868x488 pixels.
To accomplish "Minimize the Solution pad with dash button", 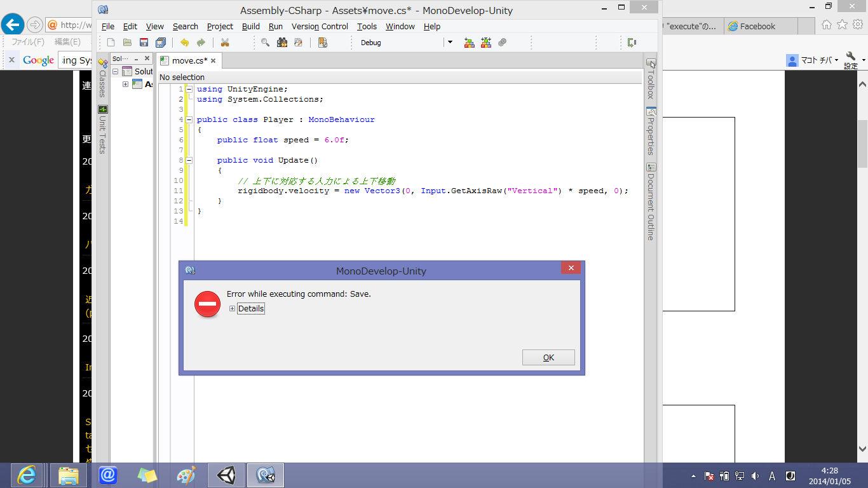I will coord(136,58).
